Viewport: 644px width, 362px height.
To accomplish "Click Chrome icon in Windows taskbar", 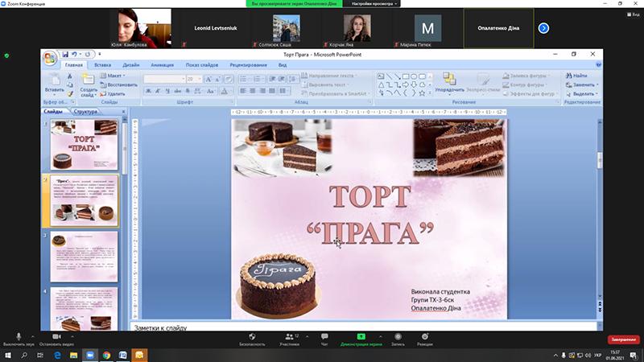I will point(106,355).
